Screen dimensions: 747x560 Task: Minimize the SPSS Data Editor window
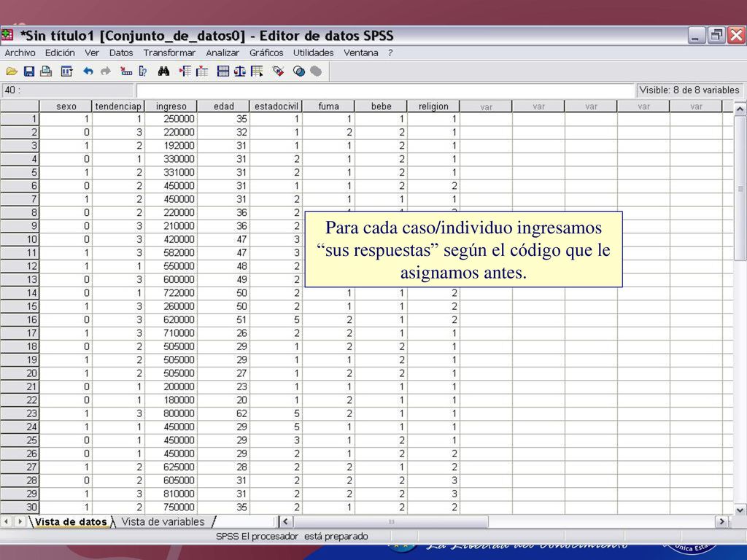click(x=696, y=36)
